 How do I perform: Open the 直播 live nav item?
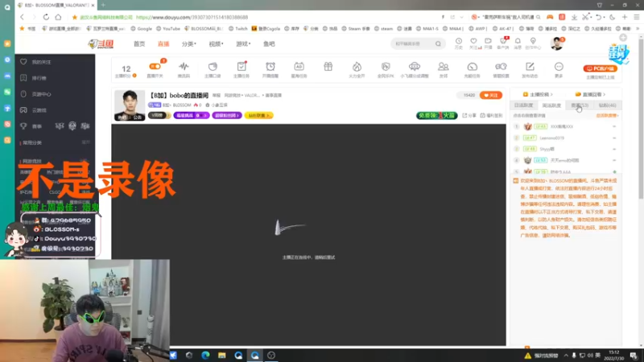point(163,44)
